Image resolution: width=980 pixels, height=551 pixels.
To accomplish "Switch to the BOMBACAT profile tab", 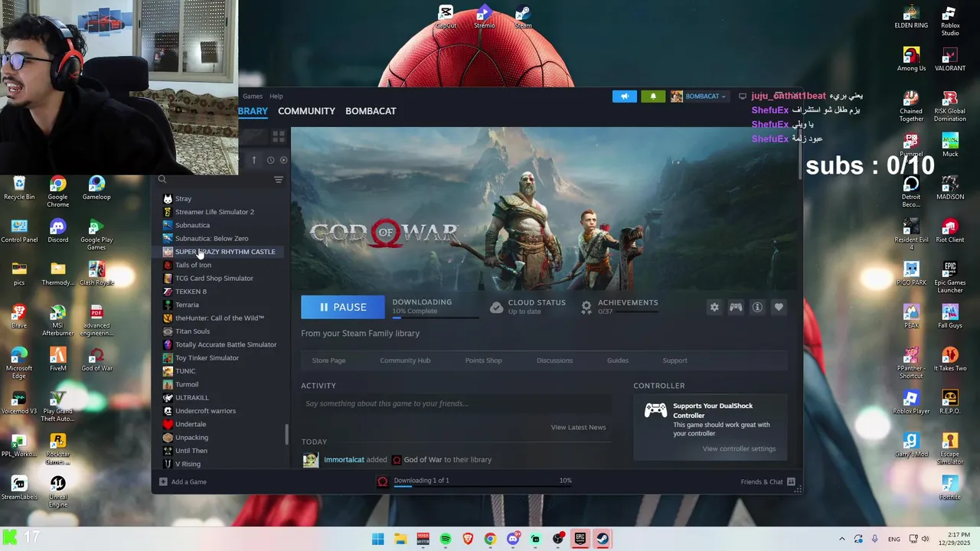I will pyautogui.click(x=371, y=111).
